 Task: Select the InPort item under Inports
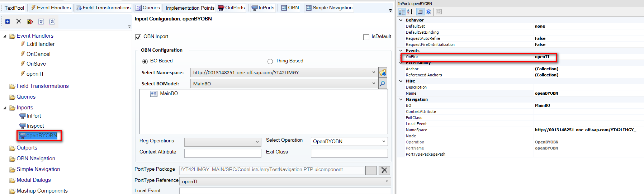(34, 116)
